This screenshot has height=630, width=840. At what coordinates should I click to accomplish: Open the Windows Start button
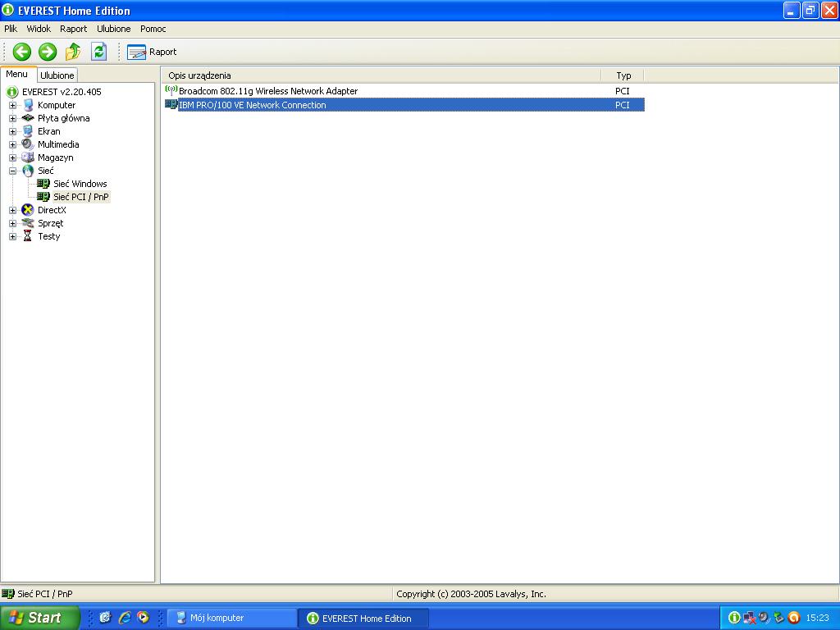coord(39,618)
